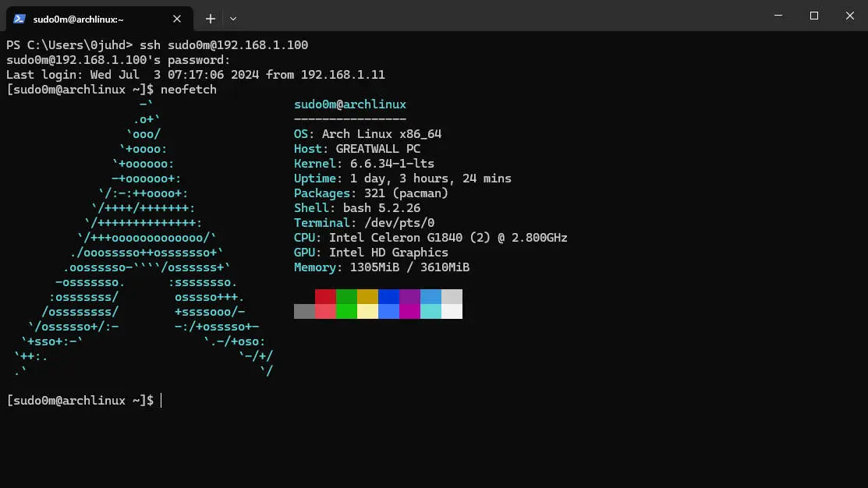Click the 'Host: GREATWALL PC' line
Viewport: 868px width, 488px height.
(x=357, y=149)
